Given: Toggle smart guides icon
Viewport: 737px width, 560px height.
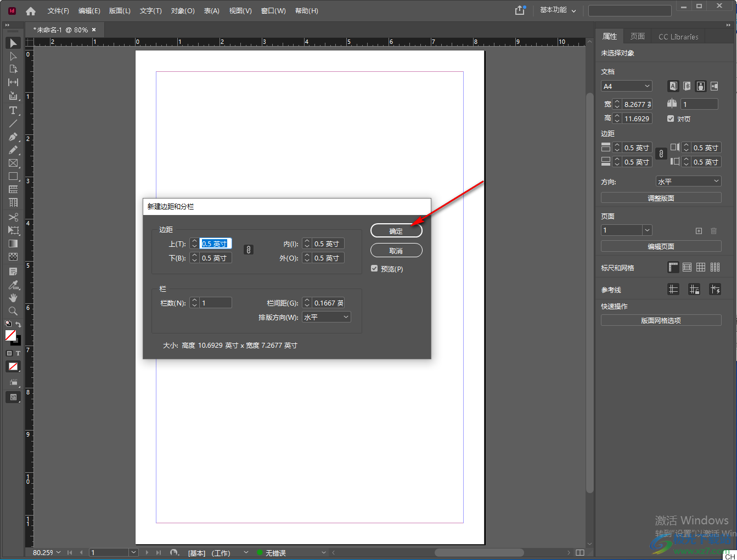Looking at the screenshot, I should [x=715, y=289].
